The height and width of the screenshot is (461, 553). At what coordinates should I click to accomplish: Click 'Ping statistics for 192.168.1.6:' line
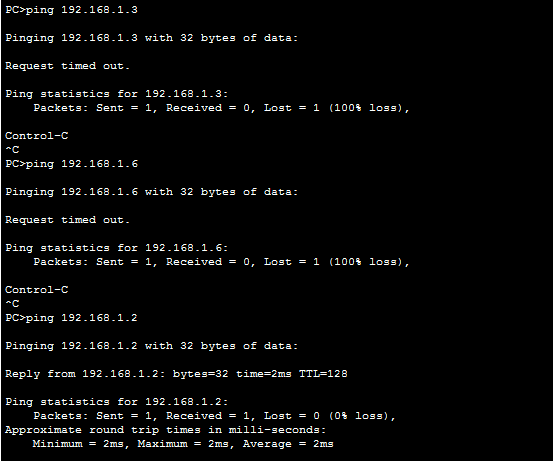[117, 248]
